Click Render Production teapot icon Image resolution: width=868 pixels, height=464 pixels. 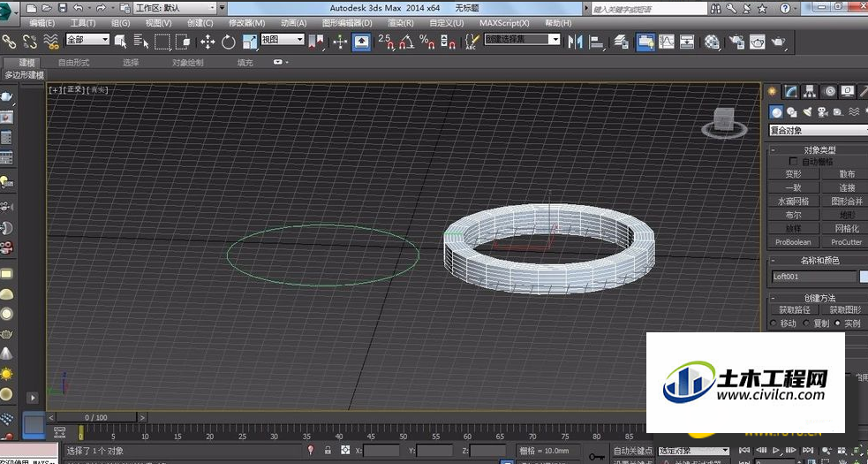pyautogui.click(x=778, y=42)
